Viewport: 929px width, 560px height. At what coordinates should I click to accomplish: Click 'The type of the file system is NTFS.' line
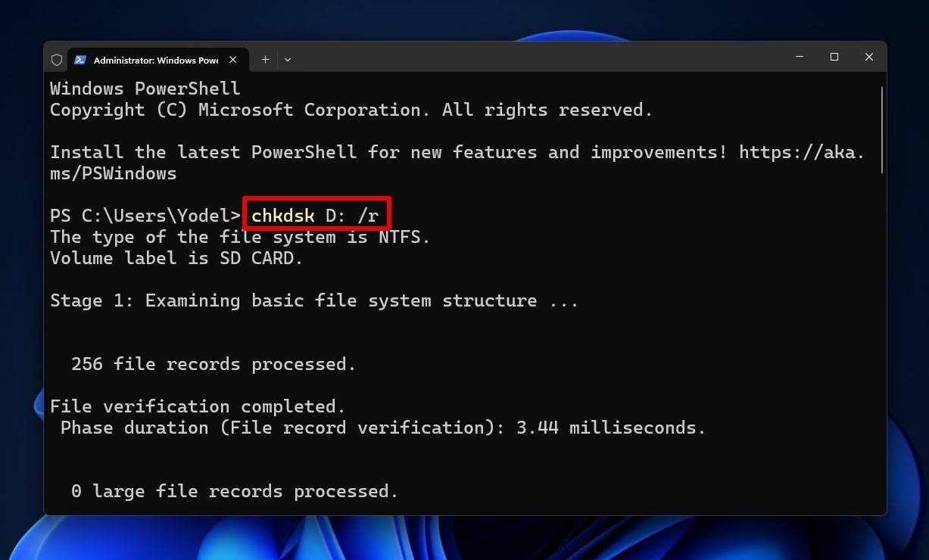coord(240,237)
